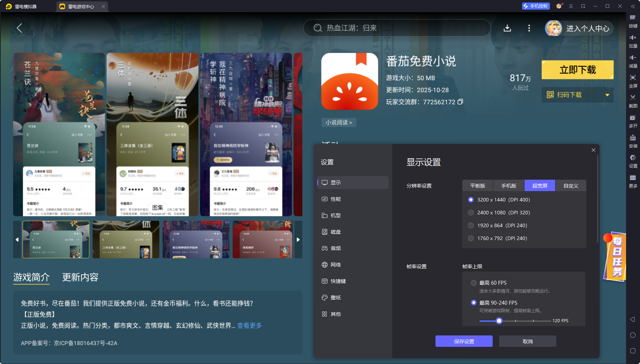The height and width of the screenshot is (364, 640).
Task: Open 音频 audio settings
Action: tap(336, 248)
